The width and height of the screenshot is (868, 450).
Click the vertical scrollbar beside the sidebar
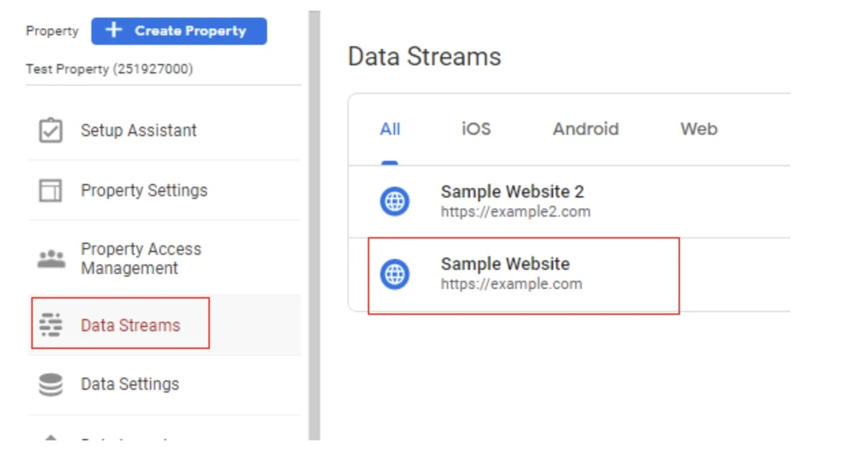click(x=313, y=225)
